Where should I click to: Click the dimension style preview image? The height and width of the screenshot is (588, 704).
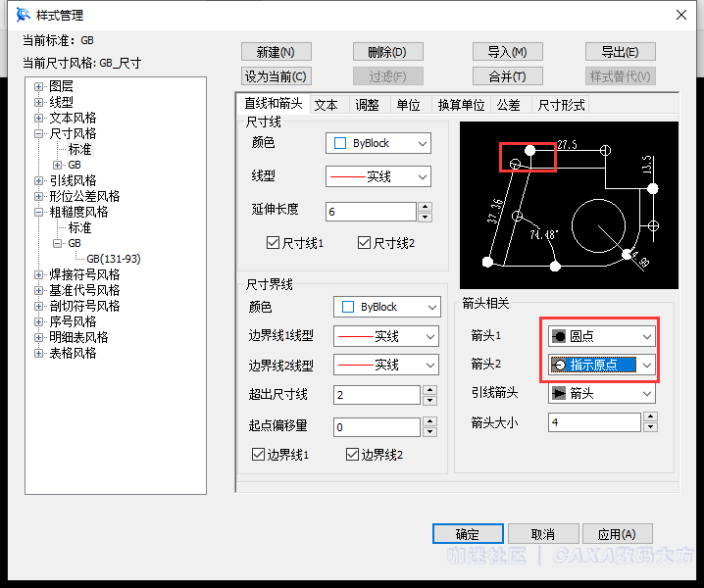(x=569, y=205)
